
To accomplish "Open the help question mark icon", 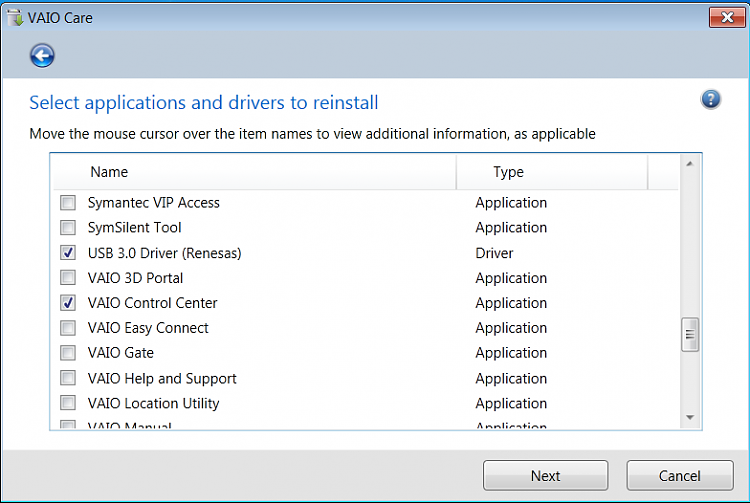I will click(x=711, y=99).
